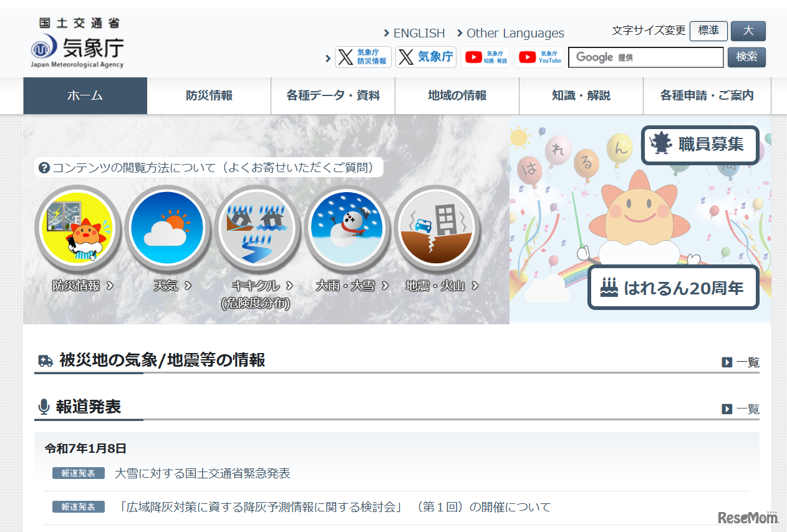This screenshot has width=787, height=532.
Task: Open Other Languages selection
Action: point(514,32)
